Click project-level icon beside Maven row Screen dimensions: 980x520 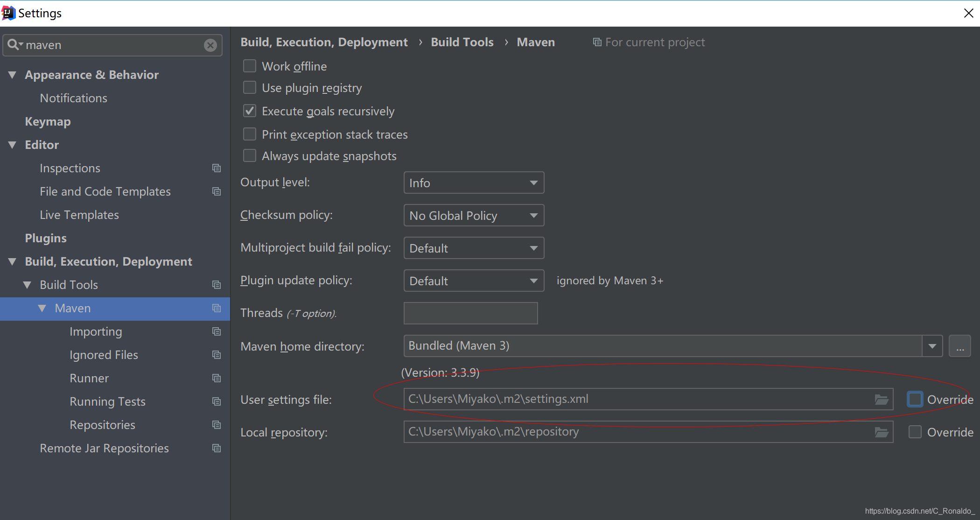click(217, 308)
